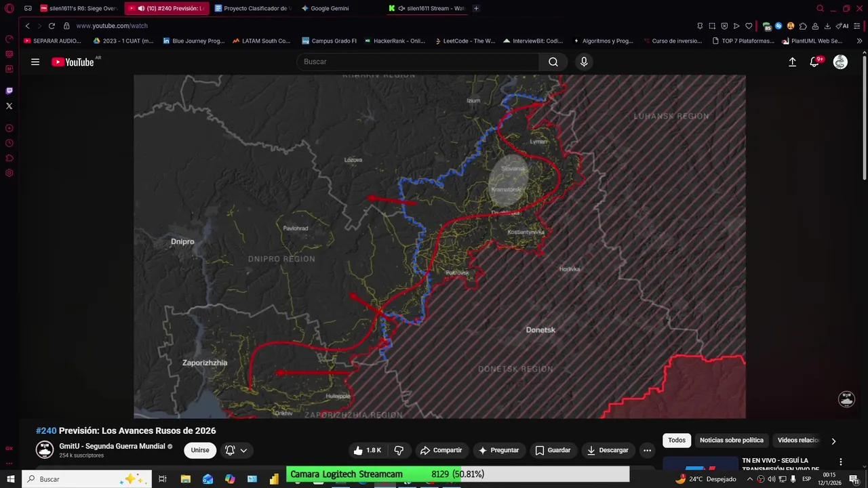Expand the notification preferences chevron
The height and width of the screenshot is (488, 868).
pyautogui.click(x=243, y=450)
